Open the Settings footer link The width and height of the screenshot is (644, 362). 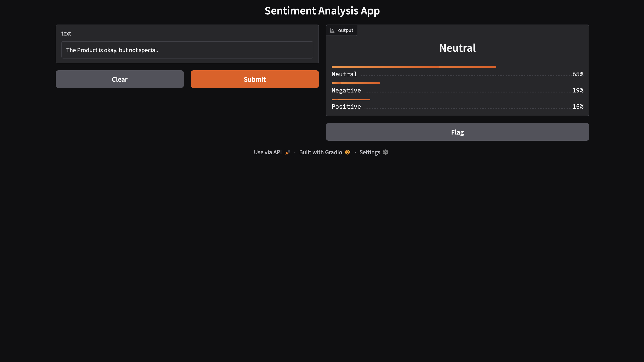coord(370,152)
